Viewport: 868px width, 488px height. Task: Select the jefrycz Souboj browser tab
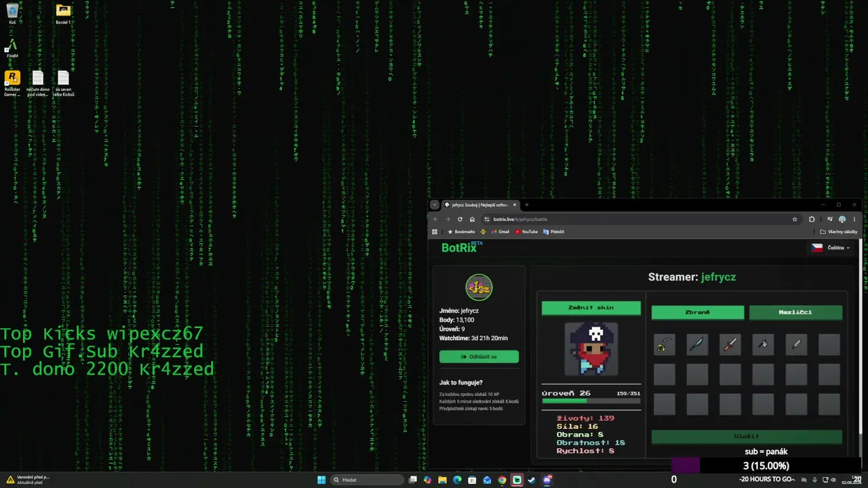point(480,205)
